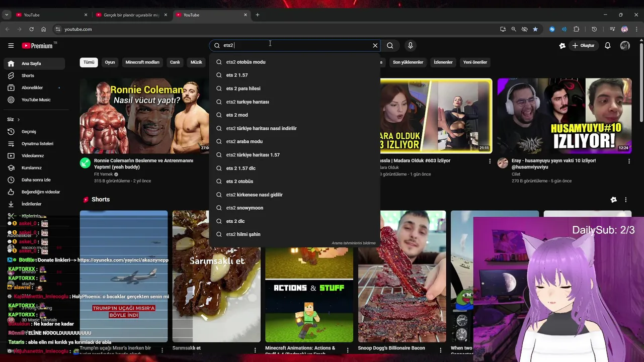The image size is (644, 362).
Task: Open the notifications bell
Action: pos(608,45)
